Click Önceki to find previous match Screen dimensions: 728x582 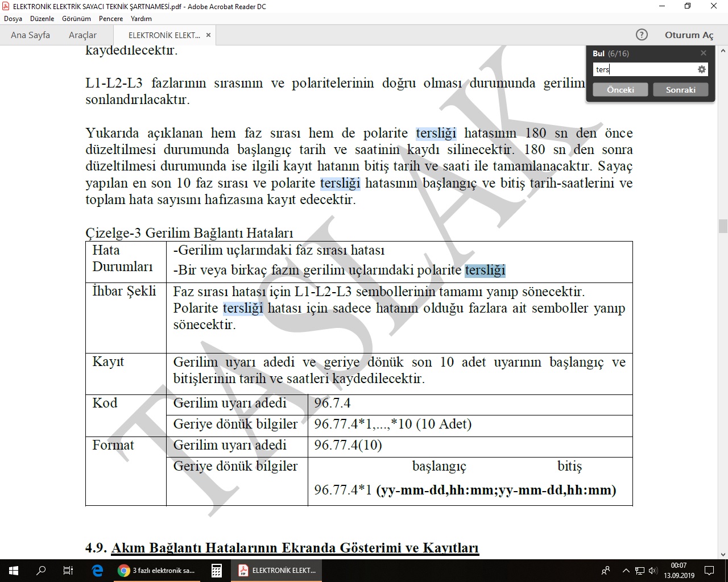(621, 90)
